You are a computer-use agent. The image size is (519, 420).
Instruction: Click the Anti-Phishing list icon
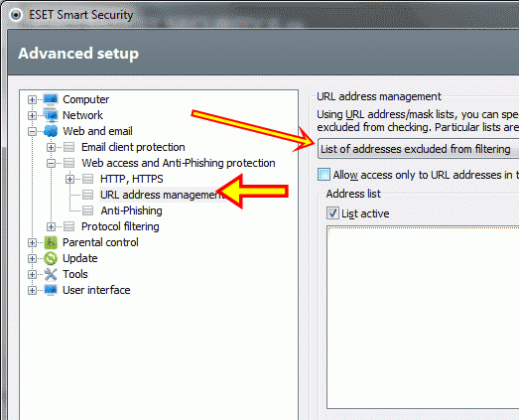(x=87, y=210)
